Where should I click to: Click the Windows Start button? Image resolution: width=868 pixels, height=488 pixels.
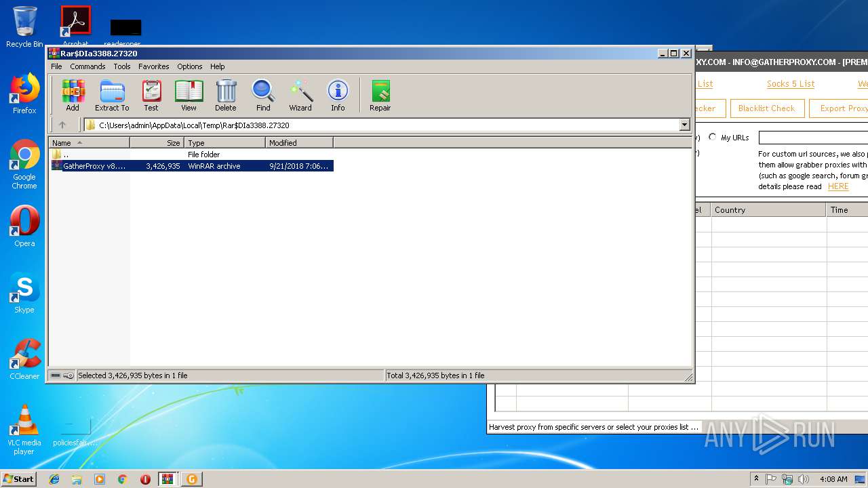click(x=19, y=479)
